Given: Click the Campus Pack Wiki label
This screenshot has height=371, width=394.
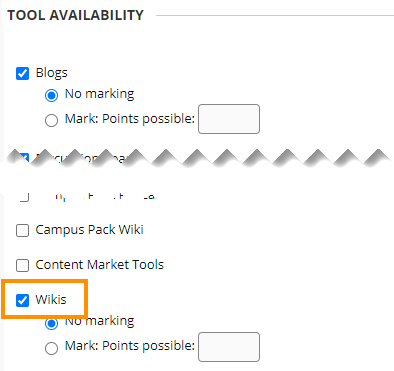Looking at the screenshot, I should [89, 230].
